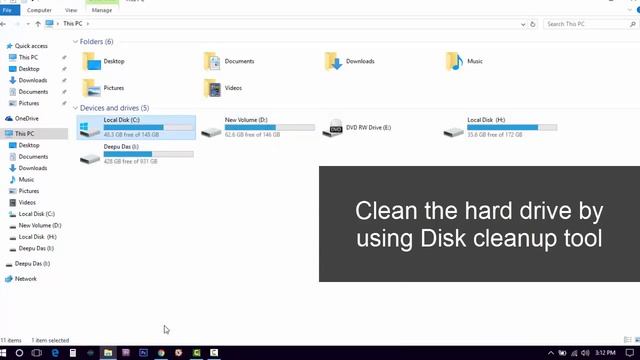
Task: Expand the ribbon chevron
Action: point(630,10)
